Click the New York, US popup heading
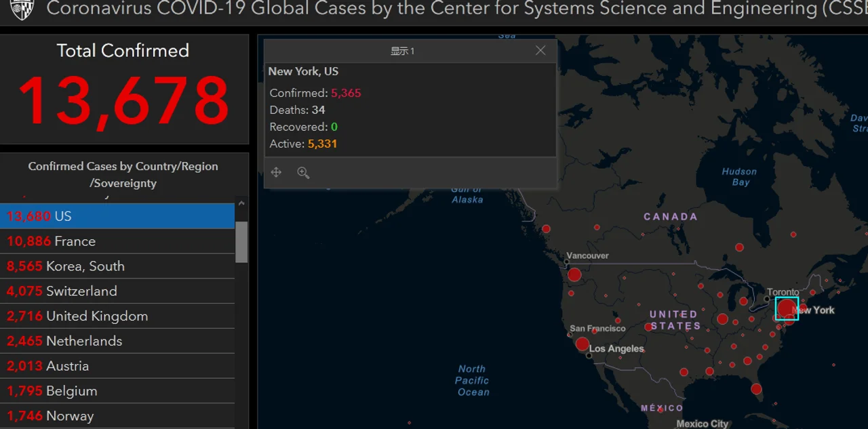Viewport: 868px width, 429px height. 303,71
